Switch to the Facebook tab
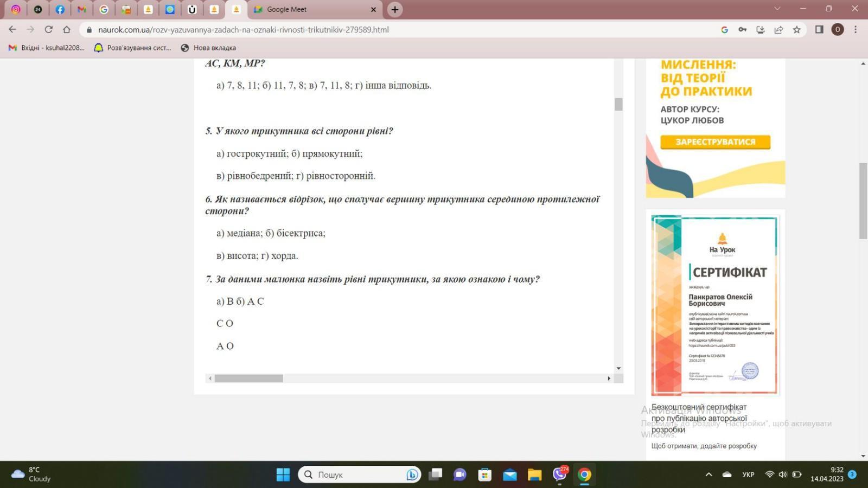The width and height of the screenshot is (868, 488). pyautogui.click(x=60, y=9)
